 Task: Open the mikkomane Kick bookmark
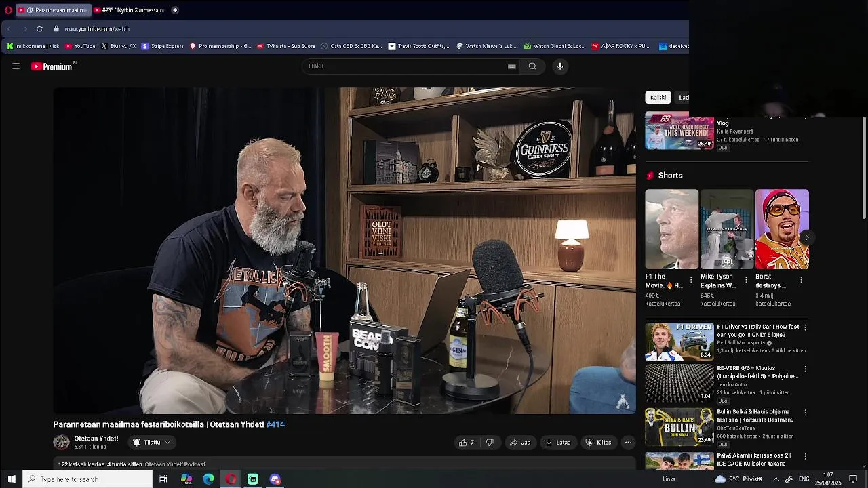[33, 46]
